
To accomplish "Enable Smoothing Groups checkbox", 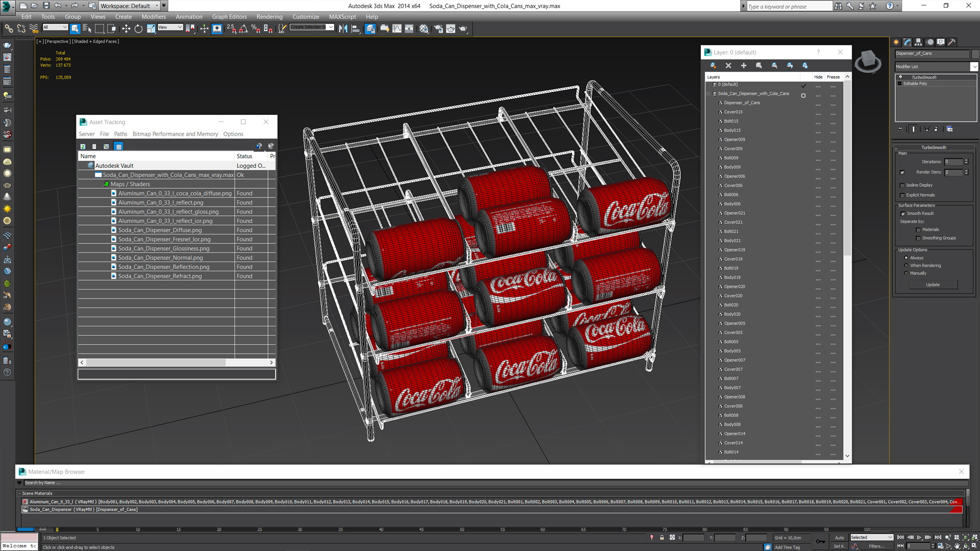I will [x=918, y=238].
